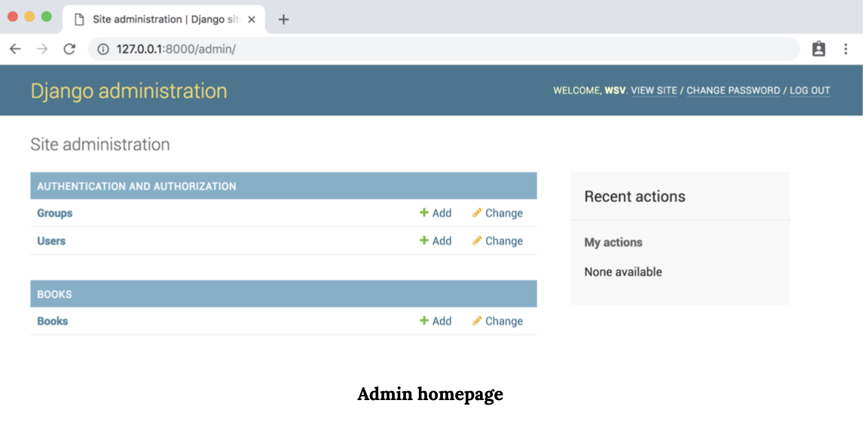Click the page icon on browser tab

pos(80,20)
